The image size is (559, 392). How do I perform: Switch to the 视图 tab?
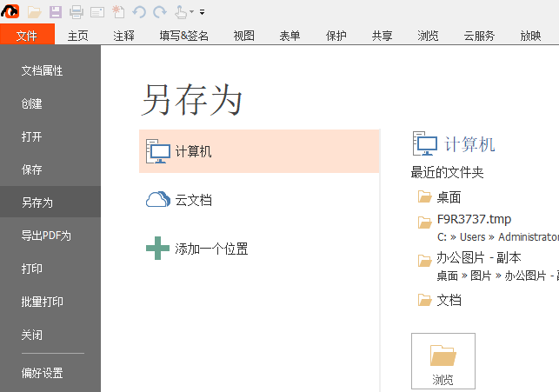243,36
